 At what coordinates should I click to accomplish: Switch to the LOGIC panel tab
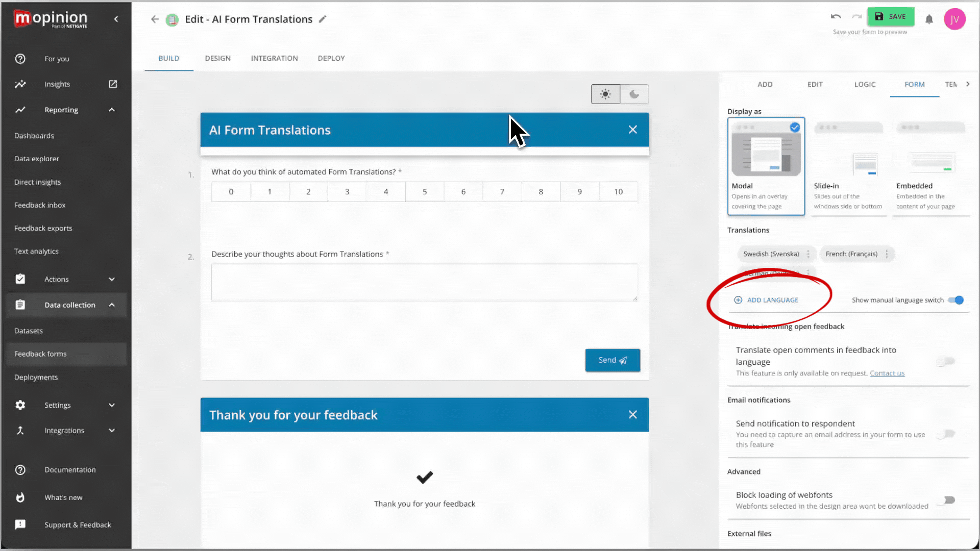865,84
